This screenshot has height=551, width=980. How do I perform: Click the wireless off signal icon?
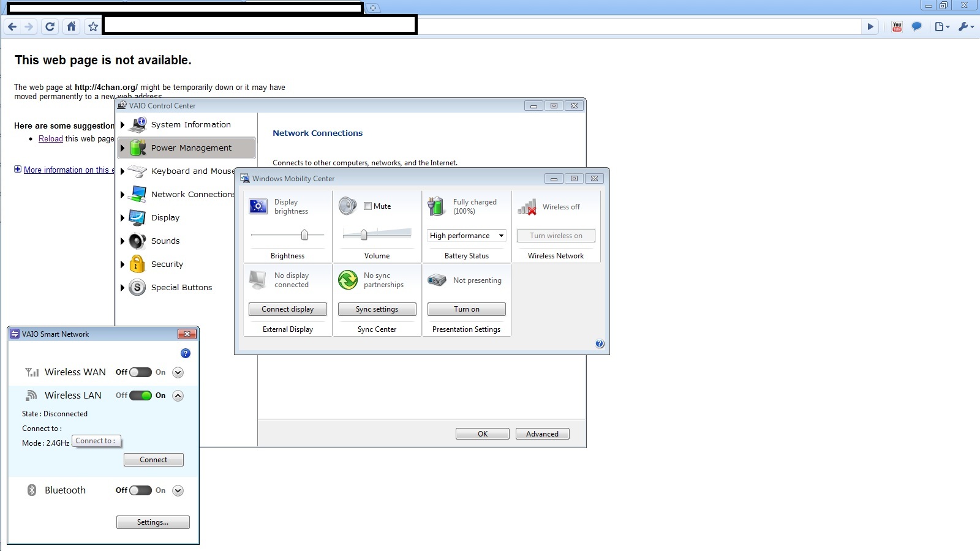click(x=527, y=207)
